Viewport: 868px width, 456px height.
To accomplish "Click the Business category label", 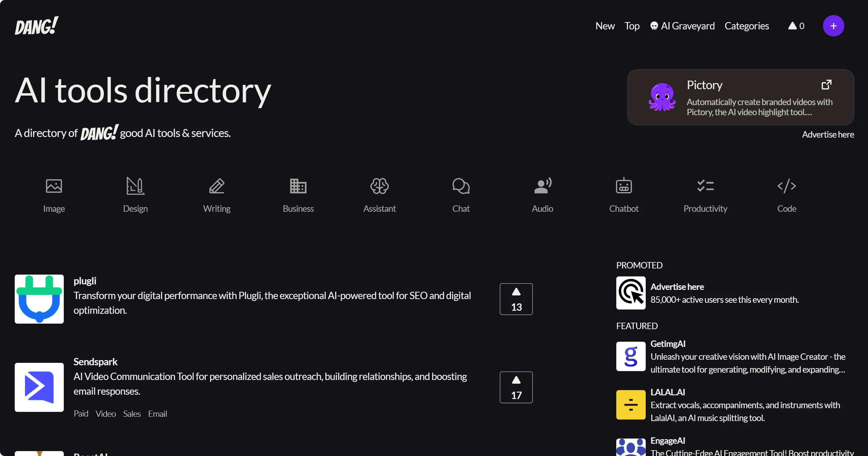I will [x=298, y=209].
